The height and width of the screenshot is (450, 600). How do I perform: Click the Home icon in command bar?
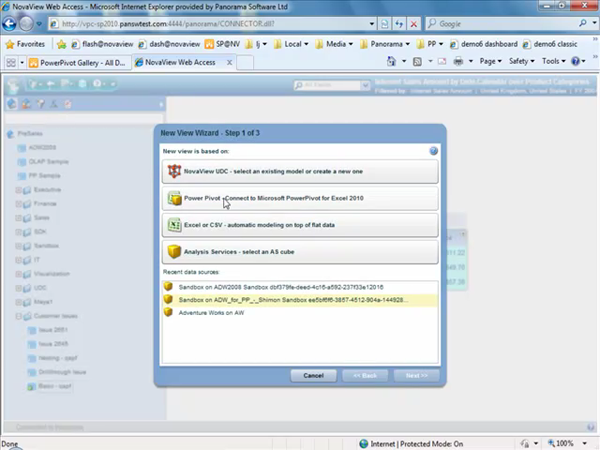pos(391,61)
